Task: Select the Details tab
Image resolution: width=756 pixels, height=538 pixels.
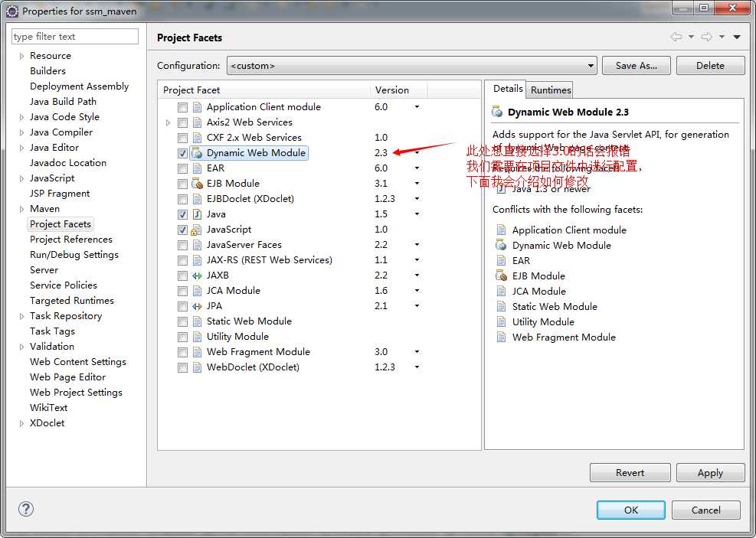Action: tap(507, 89)
